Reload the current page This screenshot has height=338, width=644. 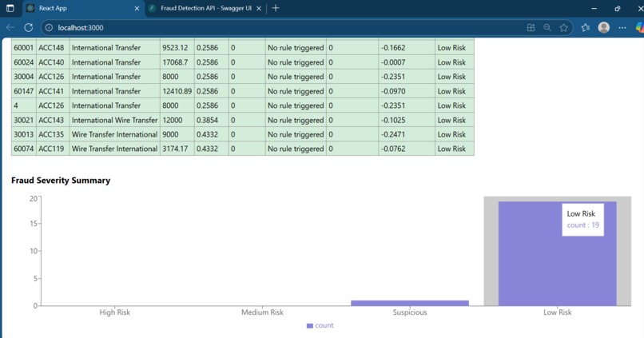[x=28, y=27]
